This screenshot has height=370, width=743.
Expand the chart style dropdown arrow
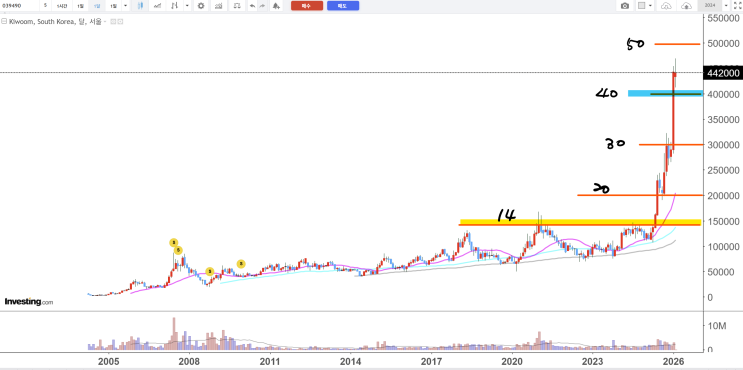pos(187,6)
